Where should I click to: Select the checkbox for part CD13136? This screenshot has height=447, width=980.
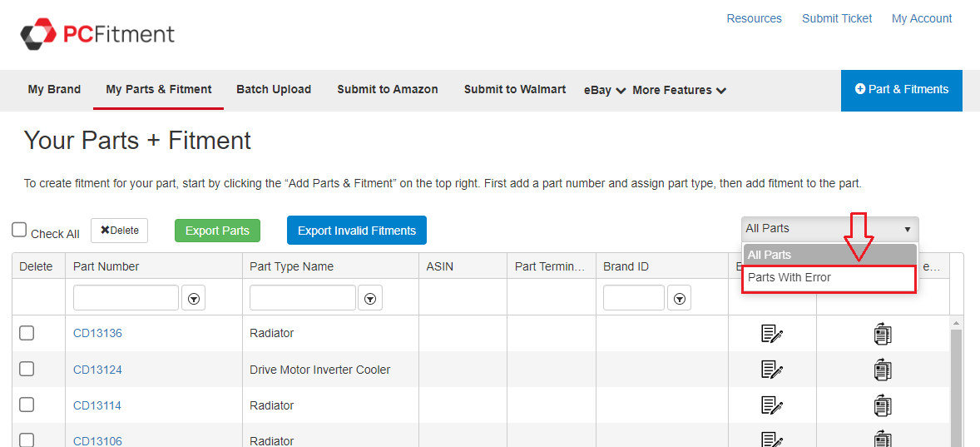pos(27,333)
